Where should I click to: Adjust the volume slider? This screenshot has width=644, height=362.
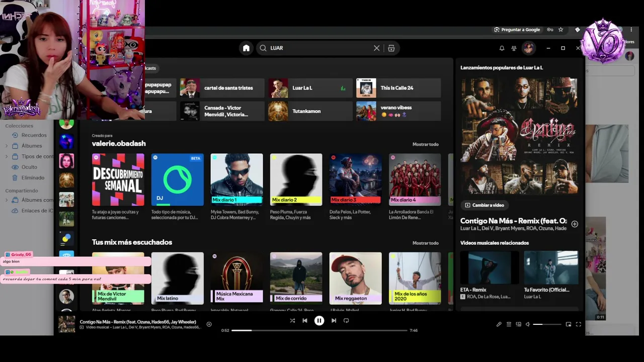click(x=547, y=324)
